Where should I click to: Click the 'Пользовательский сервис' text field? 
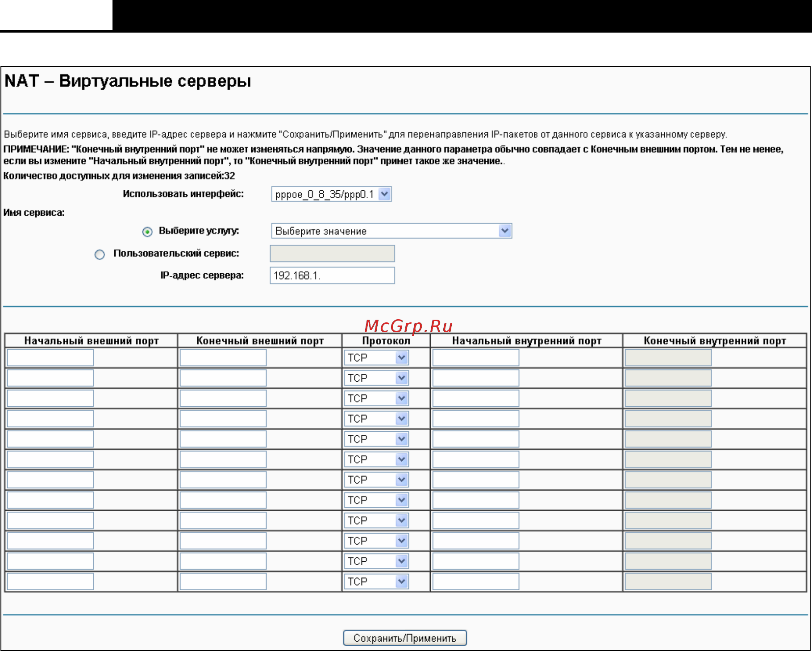click(332, 253)
